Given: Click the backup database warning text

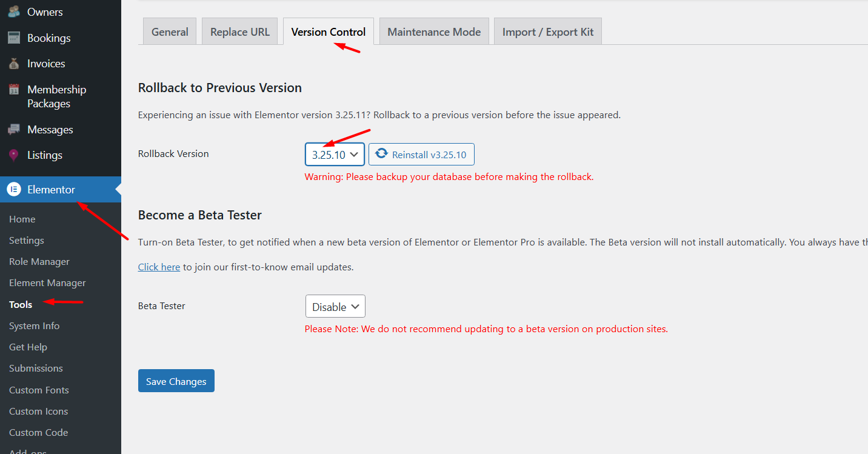Looking at the screenshot, I should (x=449, y=177).
